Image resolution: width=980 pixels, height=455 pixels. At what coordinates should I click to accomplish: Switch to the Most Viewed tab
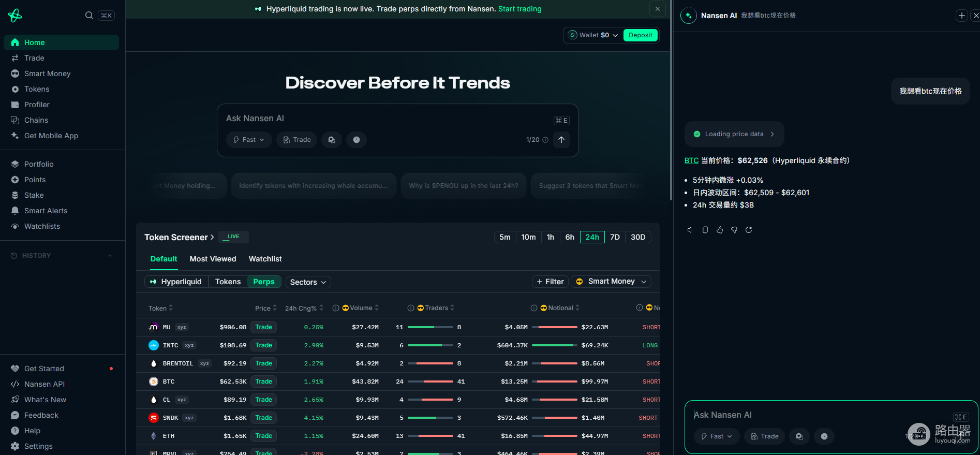(x=213, y=259)
